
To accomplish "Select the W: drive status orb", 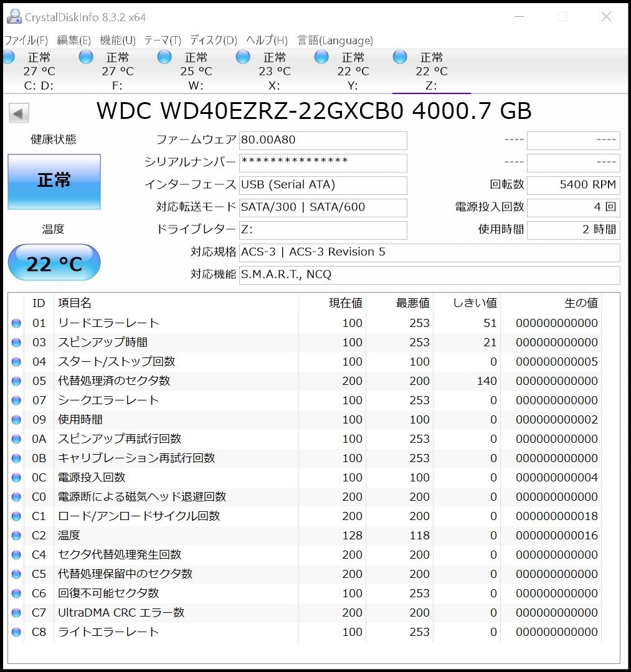I will tap(164, 57).
